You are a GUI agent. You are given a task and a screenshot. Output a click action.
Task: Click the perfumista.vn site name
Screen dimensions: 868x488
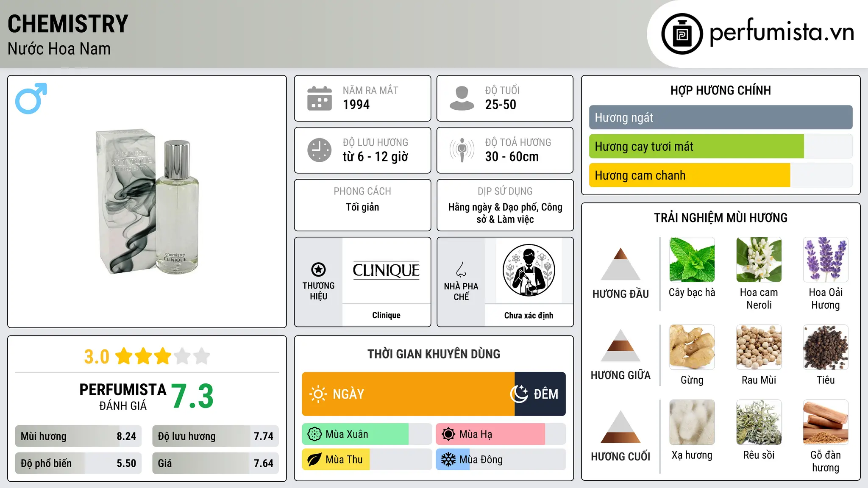click(782, 33)
